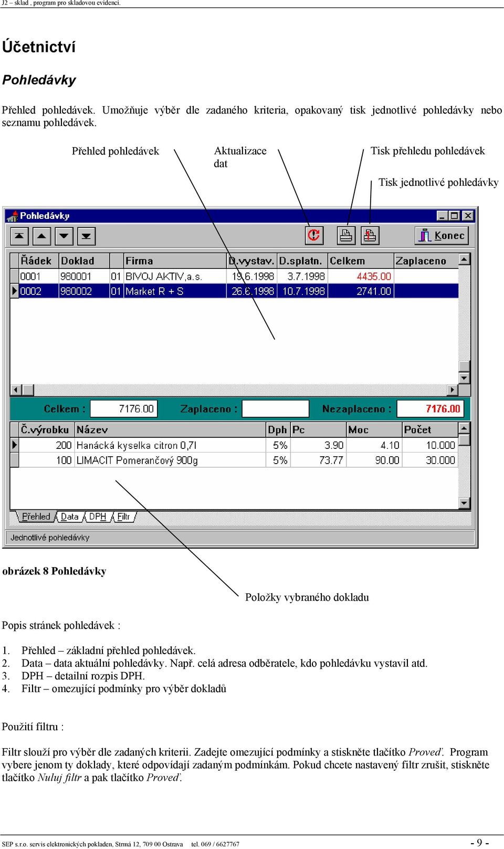
Task: Close the Pohledávky window with X
Action: [468, 216]
